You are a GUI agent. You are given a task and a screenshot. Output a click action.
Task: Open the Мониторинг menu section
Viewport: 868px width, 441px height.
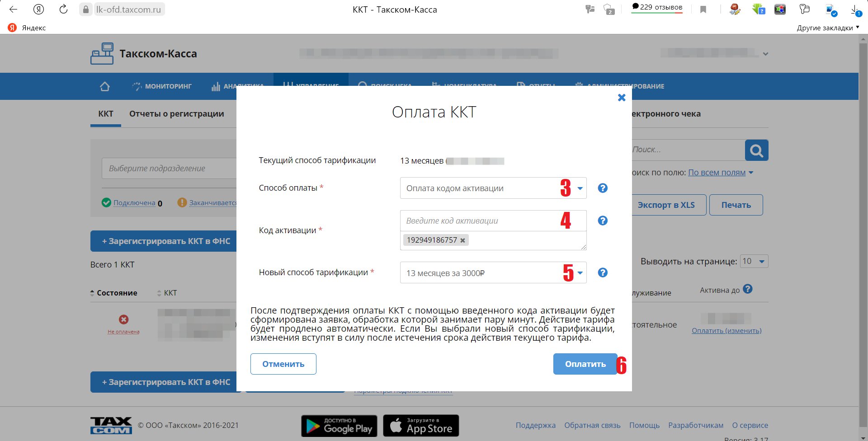(x=162, y=86)
